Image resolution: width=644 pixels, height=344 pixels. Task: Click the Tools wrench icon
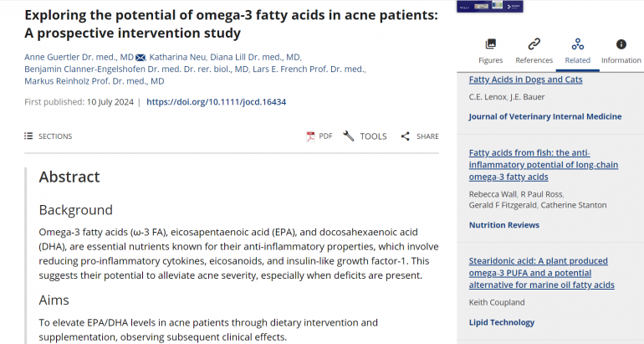pos(349,136)
